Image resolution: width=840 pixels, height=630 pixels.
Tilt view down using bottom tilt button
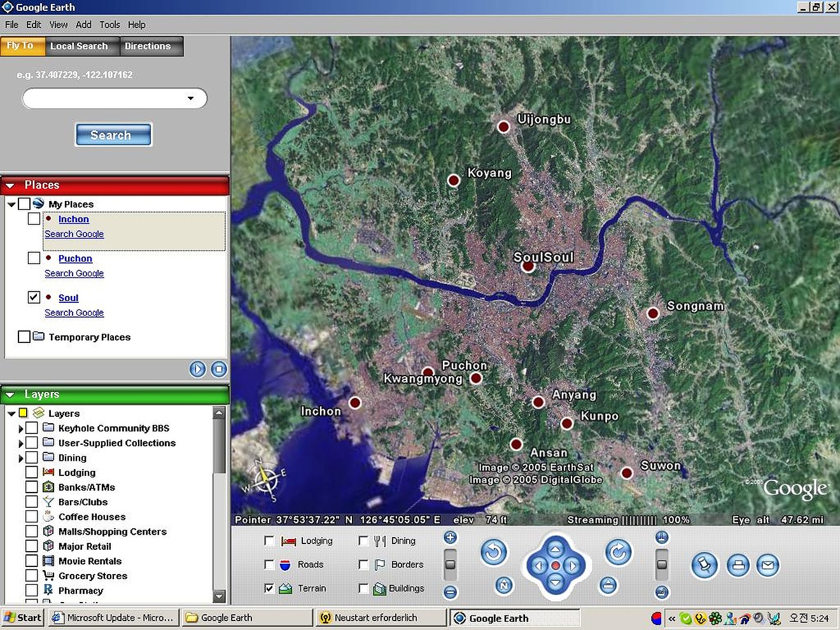(x=662, y=592)
